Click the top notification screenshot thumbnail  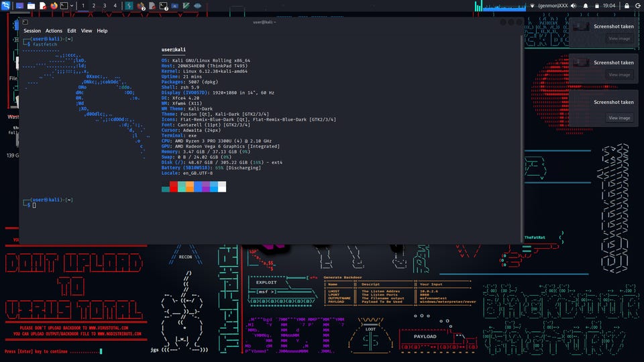(581, 26)
